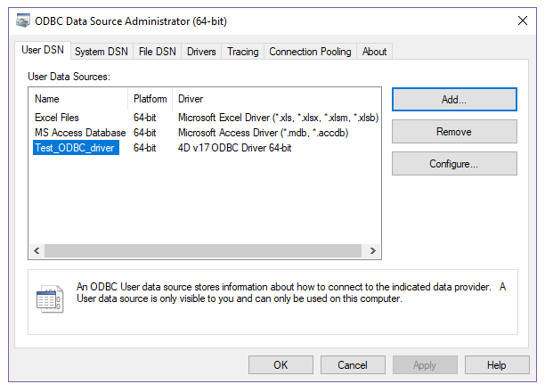The height and width of the screenshot is (392, 545).
Task: Select the MS Access Database entry
Action: click(80, 133)
